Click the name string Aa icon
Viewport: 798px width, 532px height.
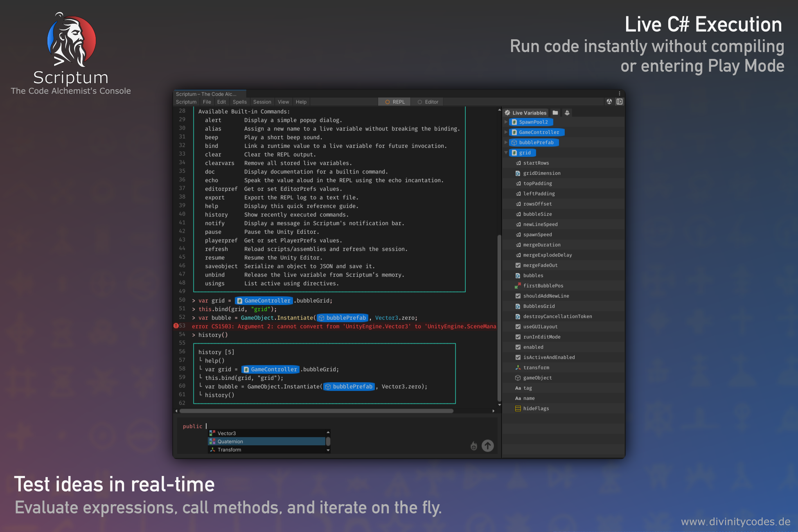pos(518,398)
